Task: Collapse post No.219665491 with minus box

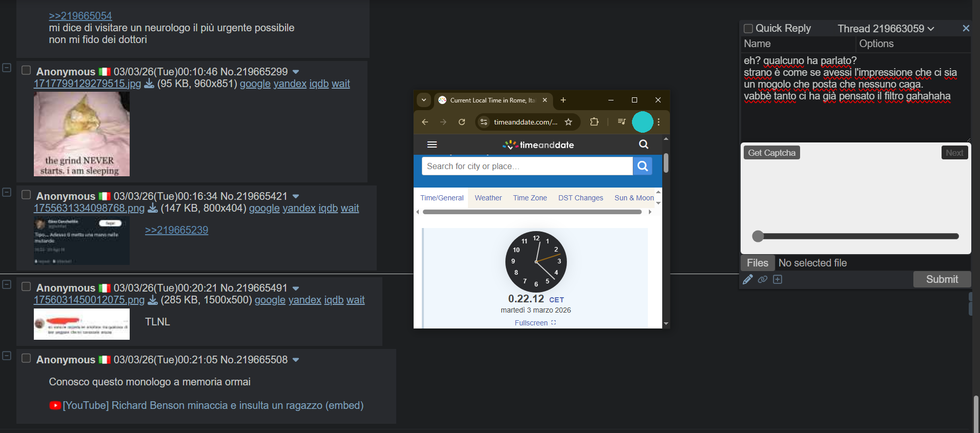Action: tap(7, 284)
